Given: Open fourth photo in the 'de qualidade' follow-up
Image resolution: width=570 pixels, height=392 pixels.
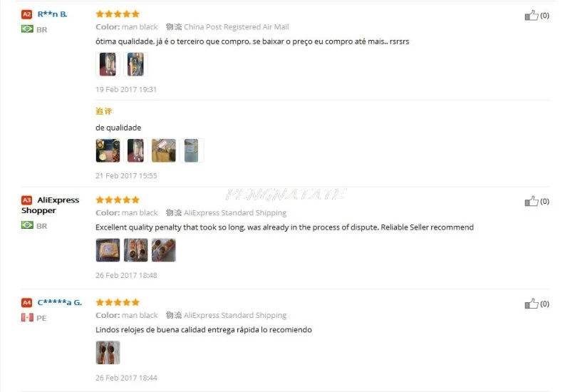Looking at the screenshot, I should coord(192,150).
